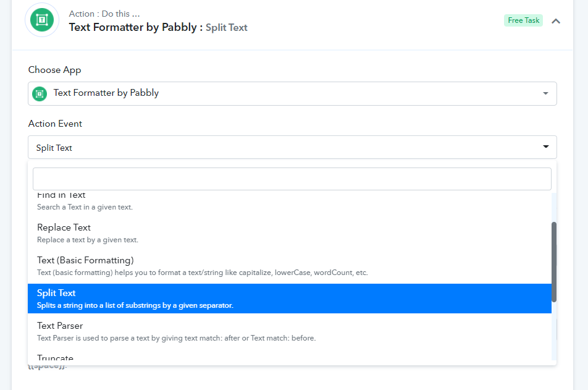This screenshot has height=390, width=588.
Task: Click the action title Text Formatter by Pabbly
Action: click(133, 27)
